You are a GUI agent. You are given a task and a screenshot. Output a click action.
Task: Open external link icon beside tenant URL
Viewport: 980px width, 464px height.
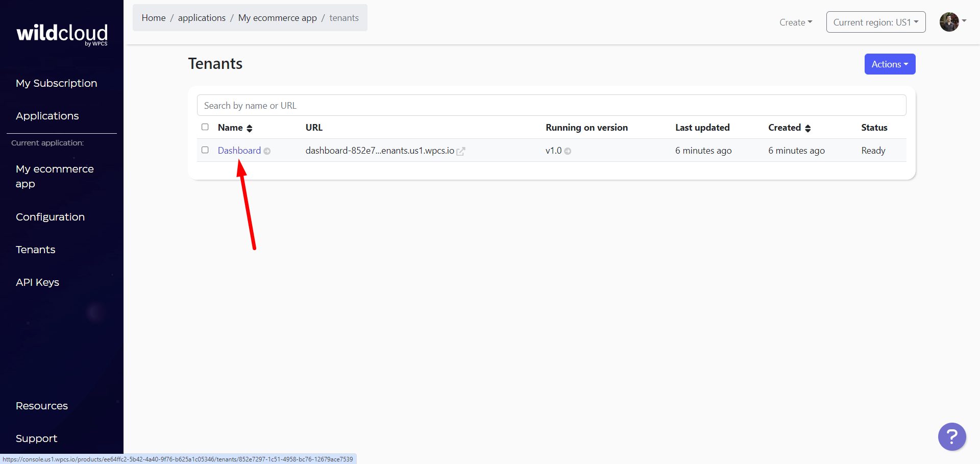[460, 151]
